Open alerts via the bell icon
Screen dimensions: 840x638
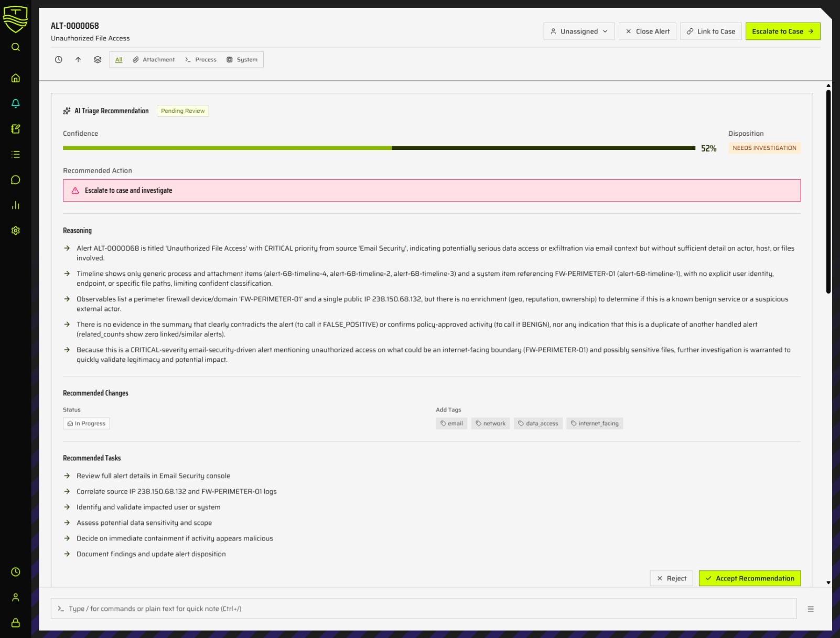[16, 103]
